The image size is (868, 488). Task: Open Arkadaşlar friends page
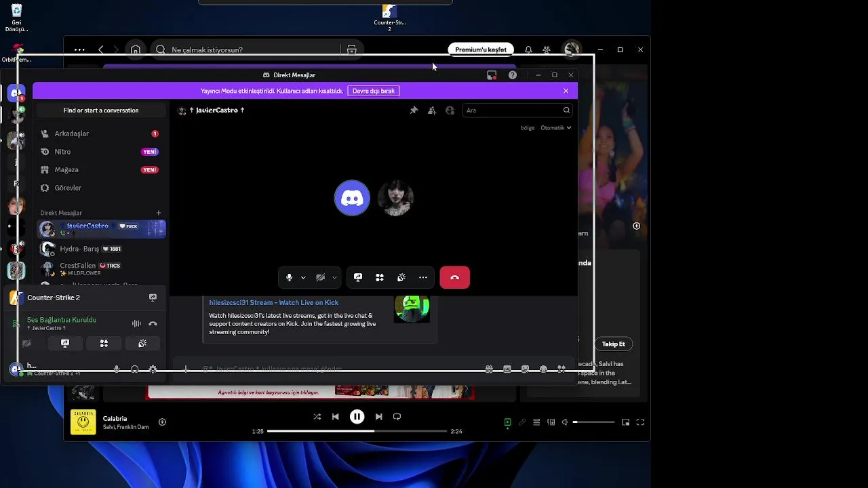[101, 134]
